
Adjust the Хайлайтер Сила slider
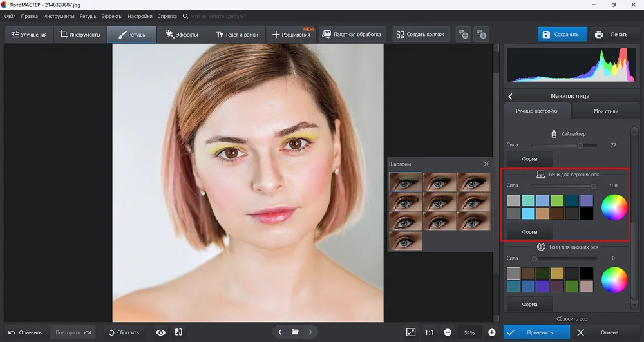point(564,146)
